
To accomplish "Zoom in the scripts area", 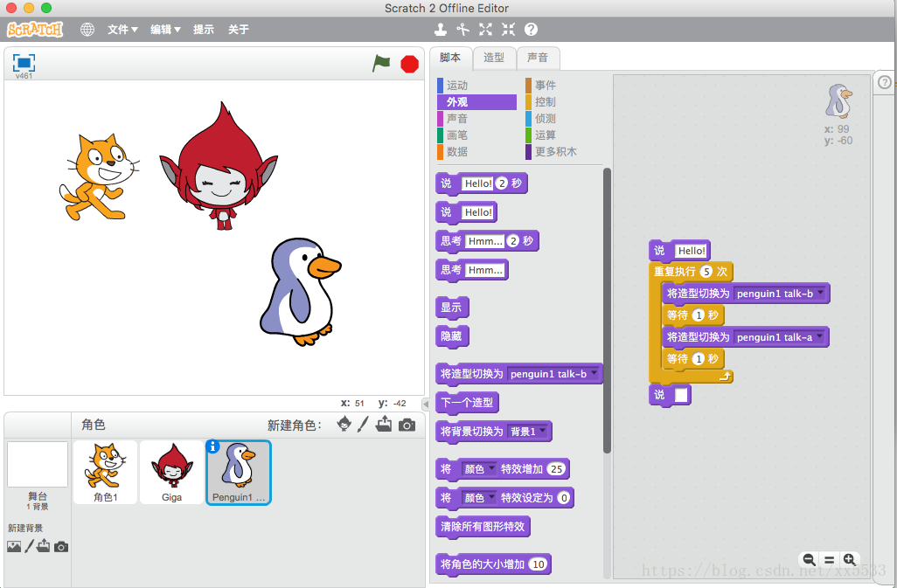I will coord(850,559).
